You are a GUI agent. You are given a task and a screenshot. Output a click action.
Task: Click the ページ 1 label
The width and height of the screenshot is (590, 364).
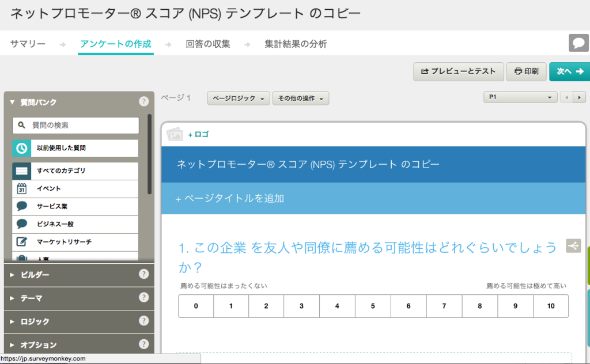tap(176, 98)
